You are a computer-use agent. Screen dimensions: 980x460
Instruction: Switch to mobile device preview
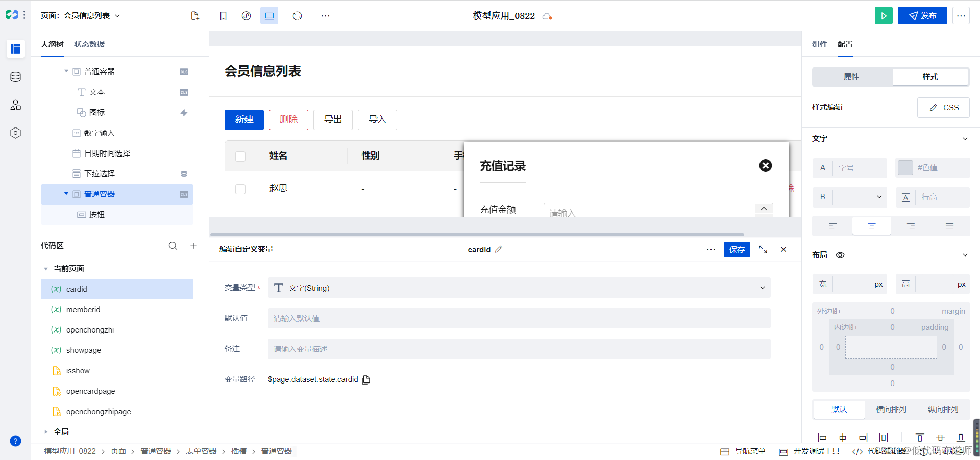click(223, 16)
